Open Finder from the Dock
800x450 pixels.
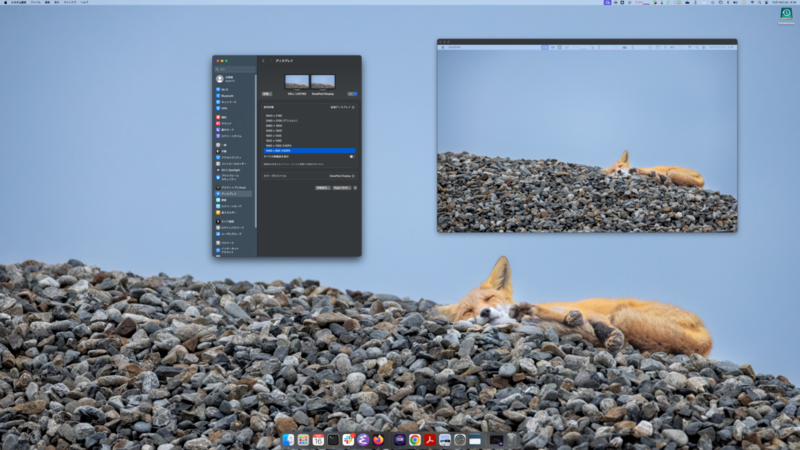click(x=288, y=440)
